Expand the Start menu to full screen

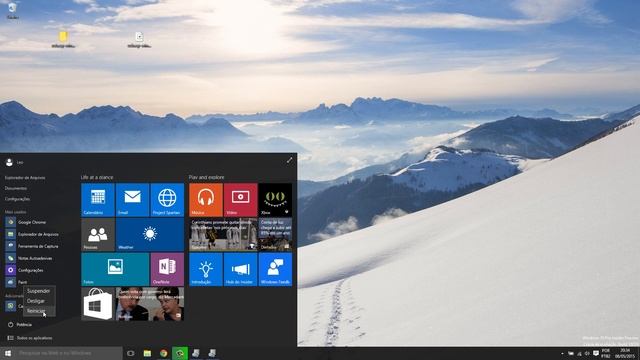289,161
